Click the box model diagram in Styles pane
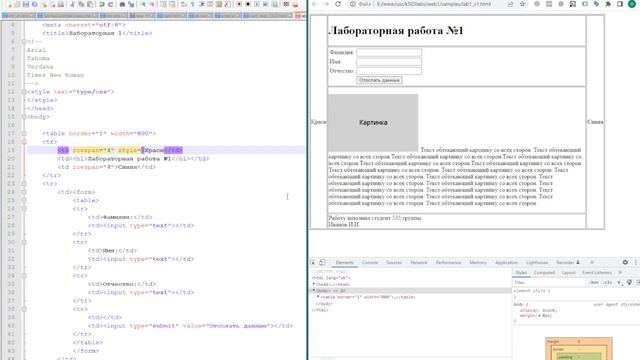Viewport: 640px width, 360px height. 579,349
